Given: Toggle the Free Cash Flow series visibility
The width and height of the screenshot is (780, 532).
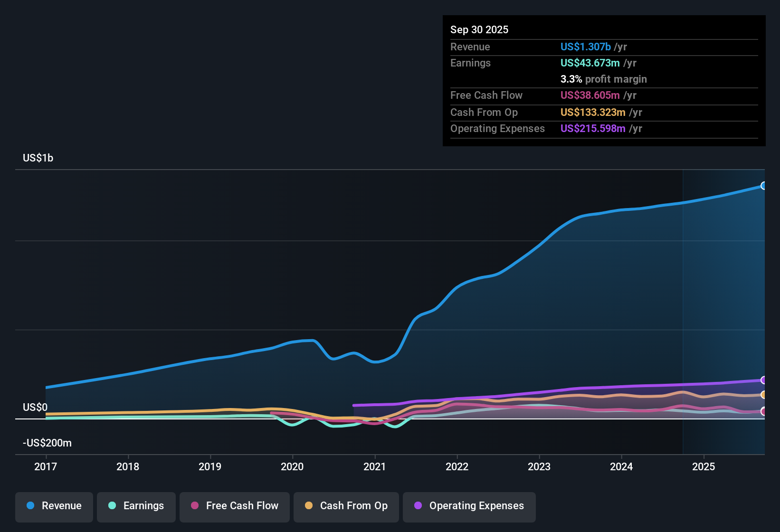Looking at the screenshot, I should pos(234,507).
